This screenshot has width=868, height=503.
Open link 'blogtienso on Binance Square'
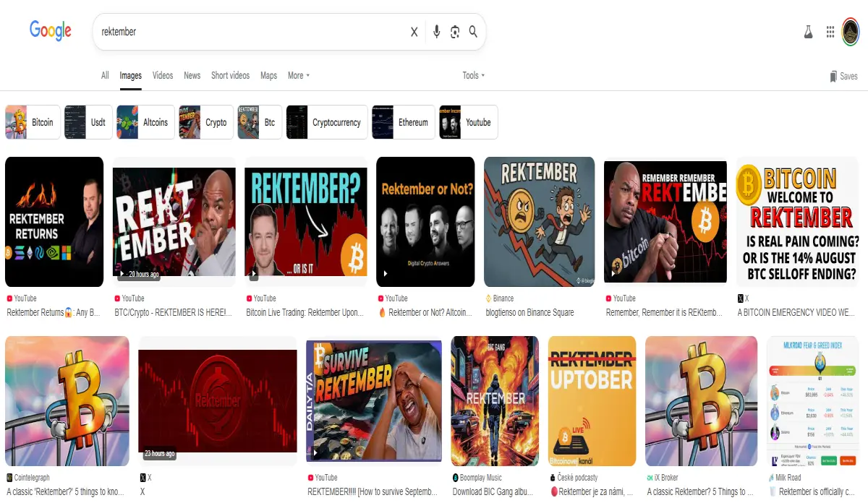(529, 313)
